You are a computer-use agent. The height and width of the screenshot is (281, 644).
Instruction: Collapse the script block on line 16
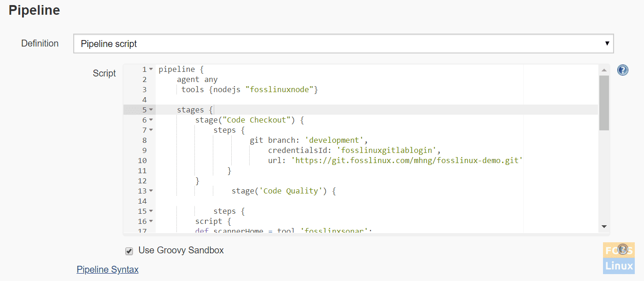point(151,222)
